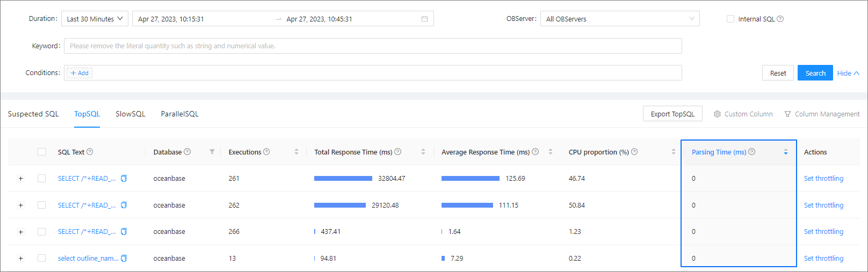The image size is (868, 272).
Task: Open Custom Column settings
Action: click(743, 114)
